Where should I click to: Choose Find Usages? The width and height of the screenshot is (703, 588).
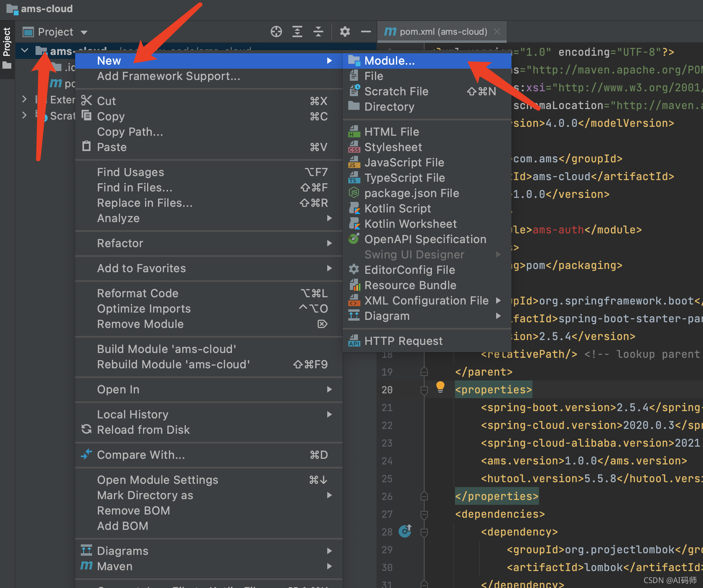coord(209,172)
